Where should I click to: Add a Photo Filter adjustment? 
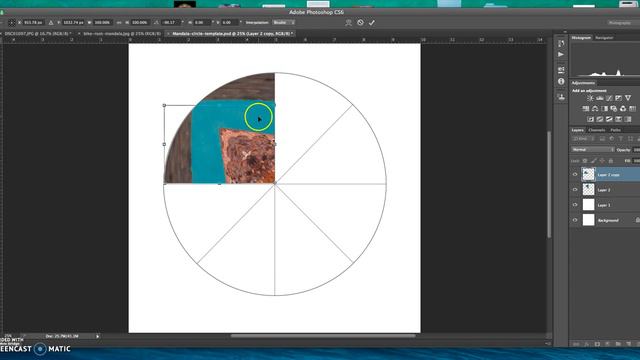pyautogui.click(x=613, y=109)
